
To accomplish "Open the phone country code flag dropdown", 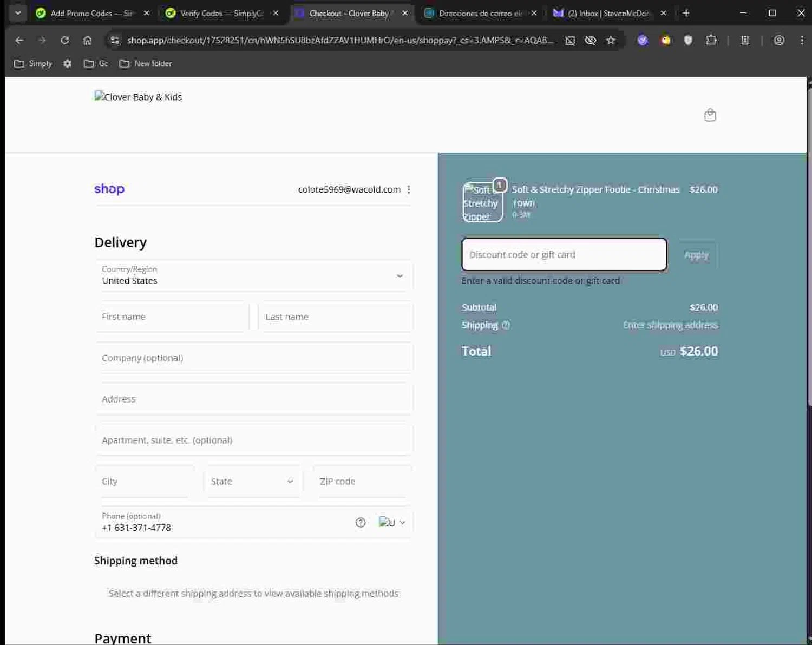I will click(x=392, y=522).
